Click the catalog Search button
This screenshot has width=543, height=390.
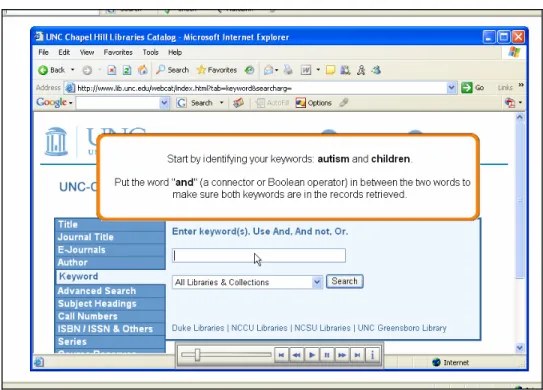pyautogui.click(x=345, y=281)
